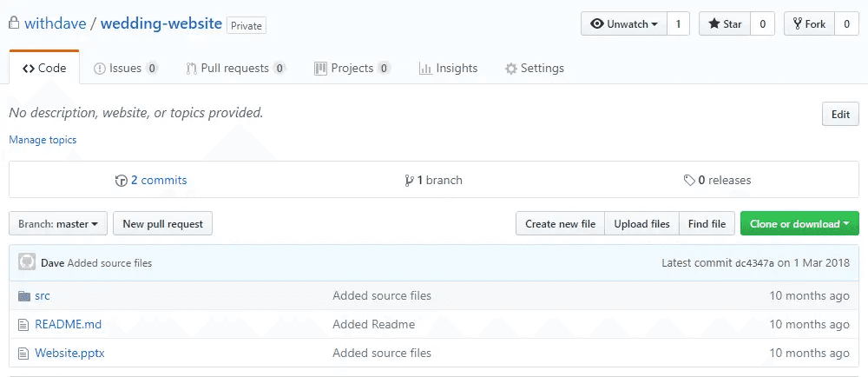Click README.md row's 10 months ago timestamp
Viewport: 868px width, 377px height.
pos(809,324)
